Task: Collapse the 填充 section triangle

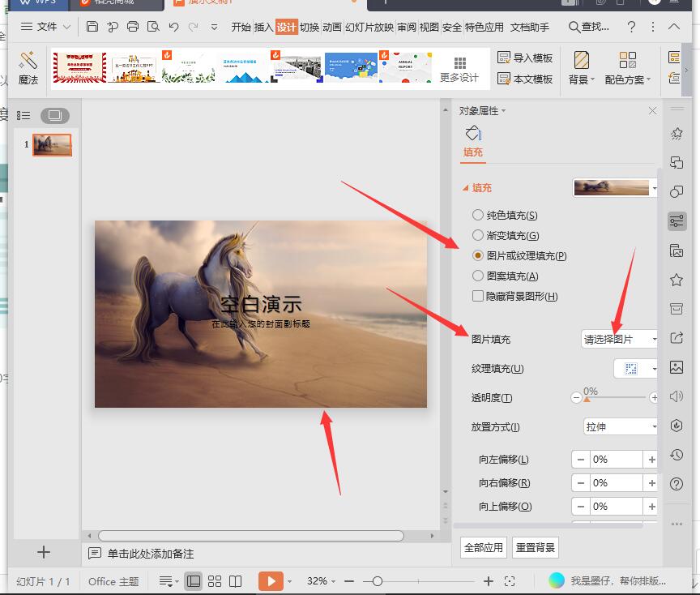Action: coord(466,188)
